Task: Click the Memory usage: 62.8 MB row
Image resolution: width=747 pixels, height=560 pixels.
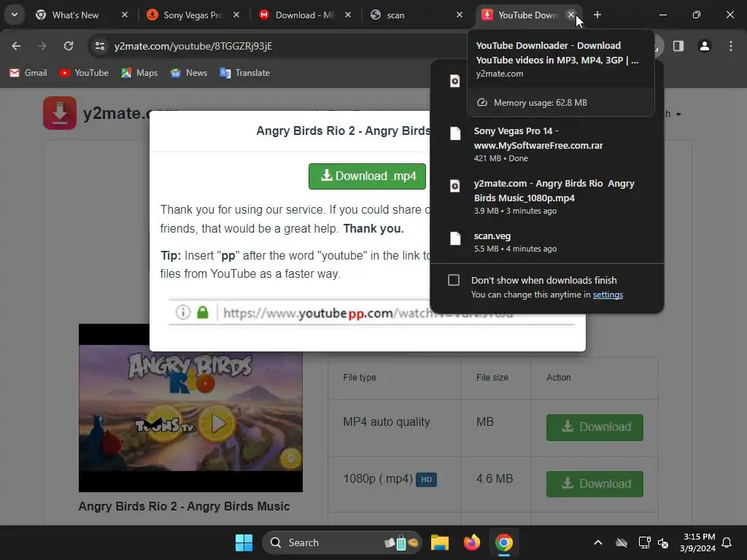Action: tap(561, 103)
